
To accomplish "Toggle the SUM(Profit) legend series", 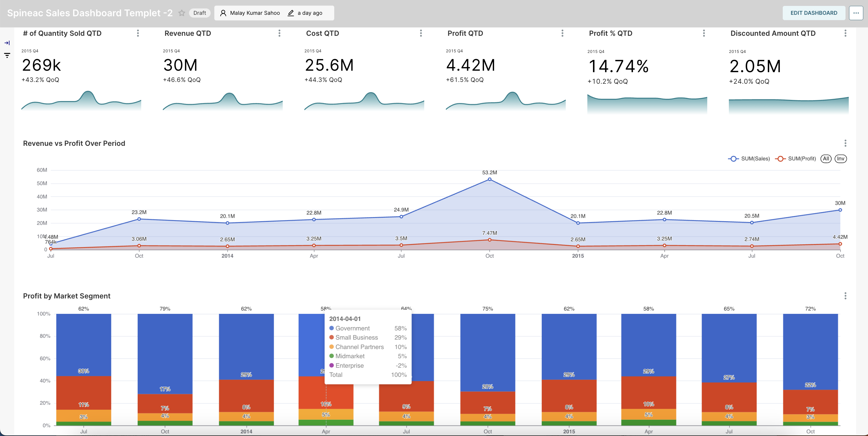I will (x=795, y=159).
